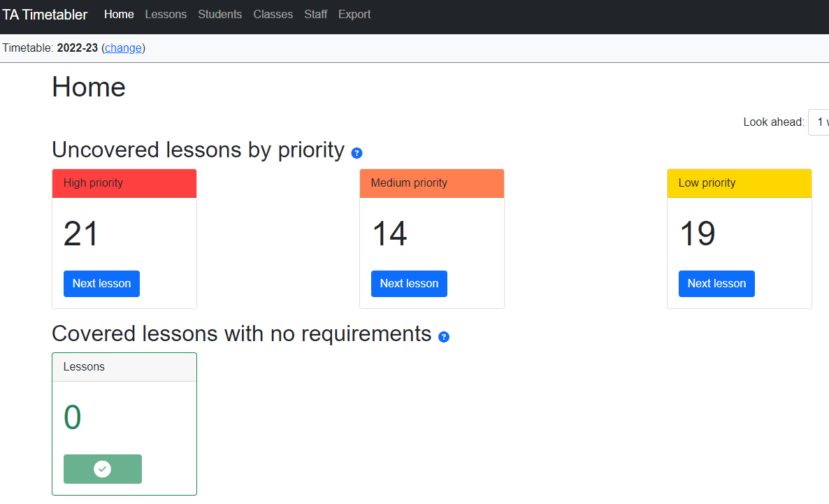Click help icon beside Uncovered lessons heading
Viewport: 829px width, 504px height.
point(356,153)
